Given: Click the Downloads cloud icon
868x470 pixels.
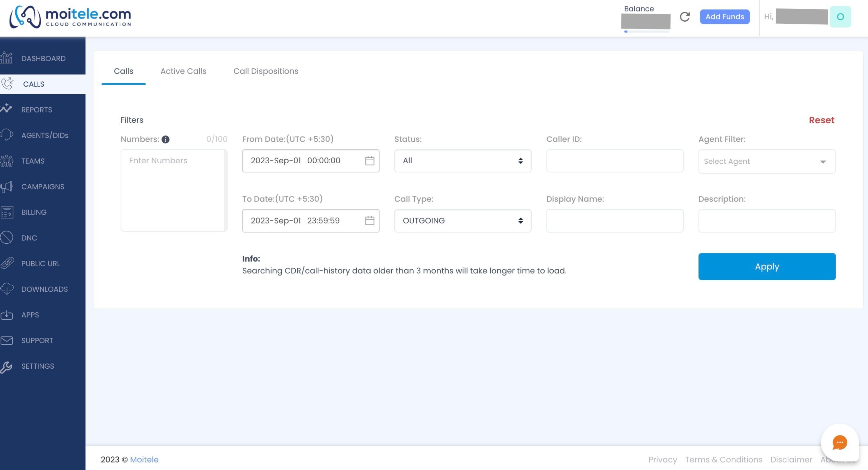Looking at the screenshot, I should click(x=6, y=289).
